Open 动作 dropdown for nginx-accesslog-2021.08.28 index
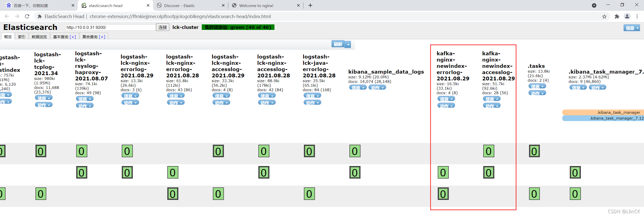 (x=267, y=102)
